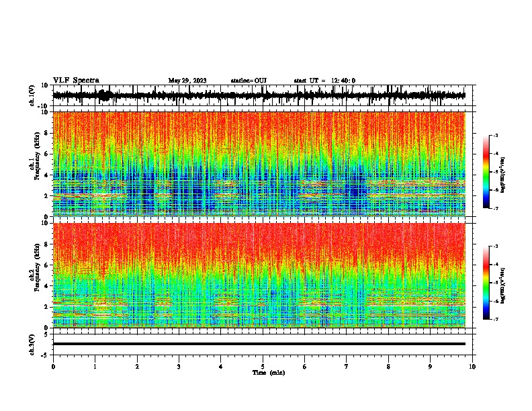
Task: Click the -7 label on ch.2 colorbar
Action: point(496,319)
